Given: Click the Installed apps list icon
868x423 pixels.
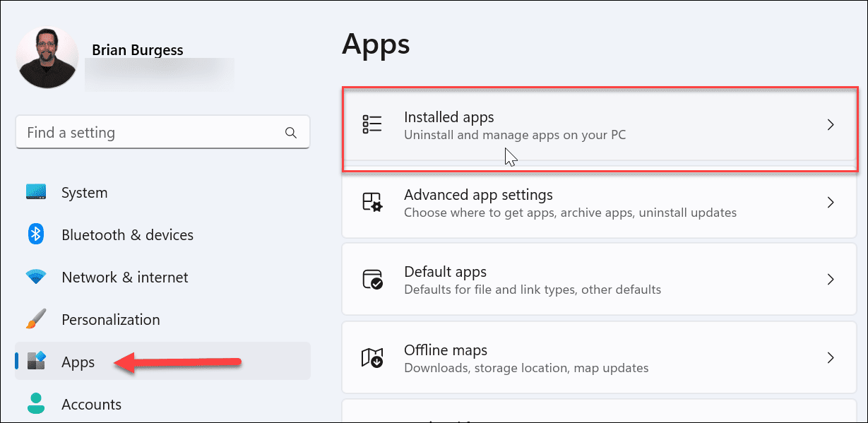Looking at the screenshot, I should [372, 124].
